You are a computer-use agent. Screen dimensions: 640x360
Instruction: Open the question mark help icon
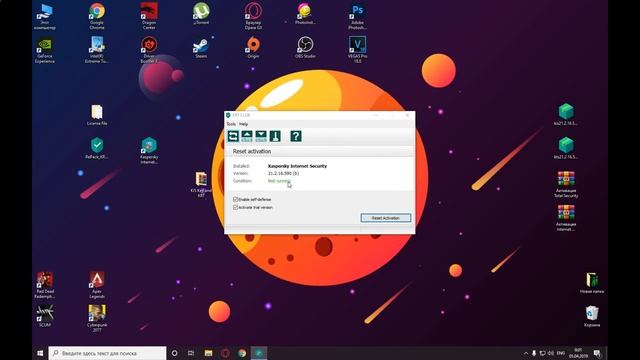(x=296, y=136)
